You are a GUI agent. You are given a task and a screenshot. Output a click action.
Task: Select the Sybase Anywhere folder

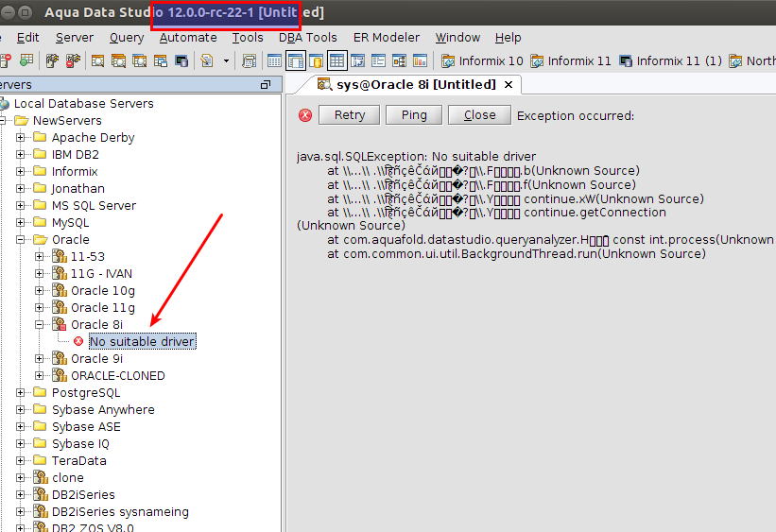[x=103, y=410]
